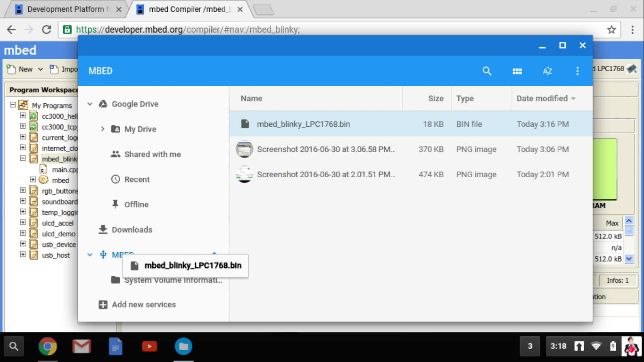The height and width of the screenshot is (362, 644).
Task: Click Add new services
Action: (x=144, y=304)
